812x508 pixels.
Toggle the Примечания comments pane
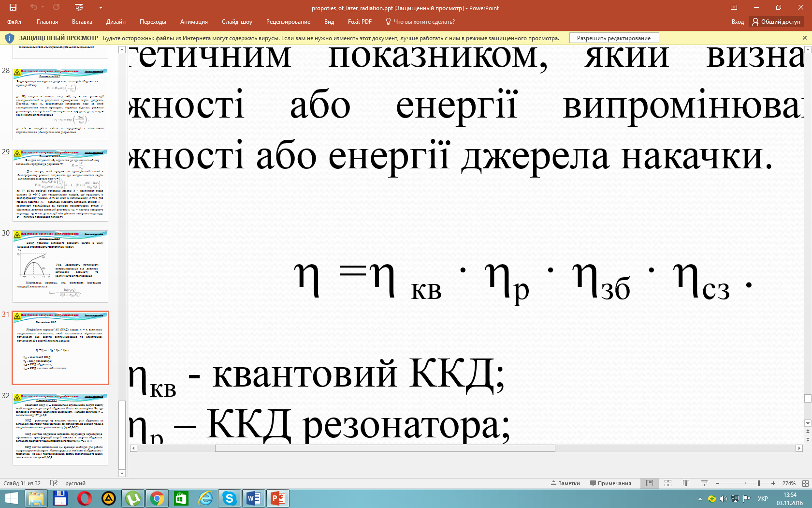pyautogui.click(x=610, y=483)
